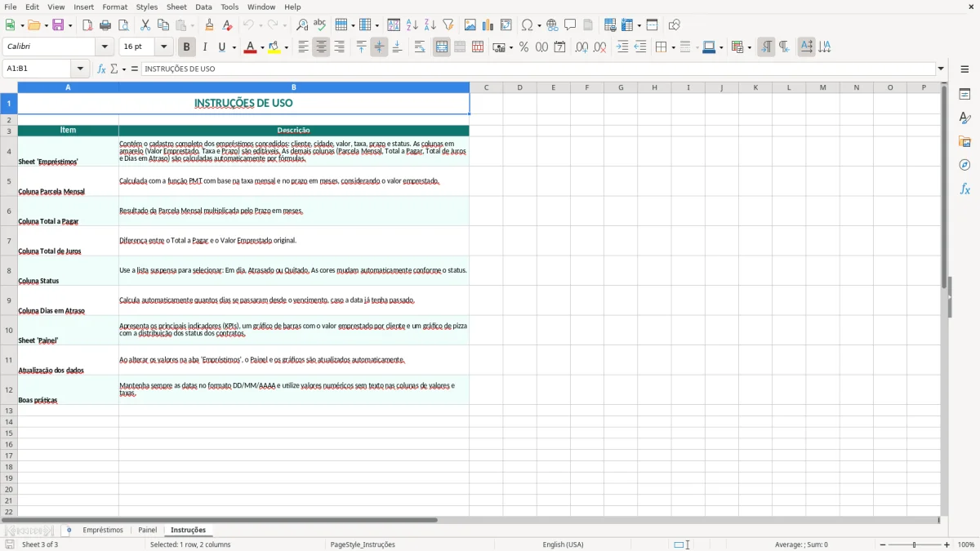Insert a chart
Image resolution: width=980 pixels, height=551 pixels.
(x=488, y=25)
